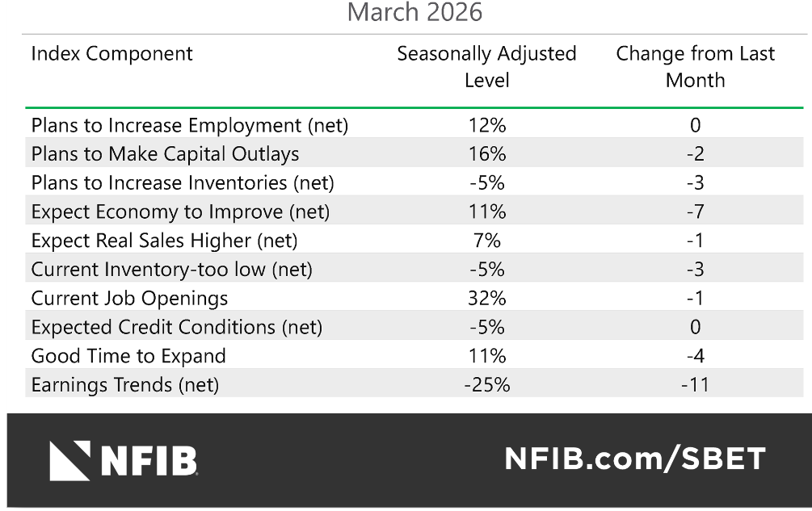Click the -7 change value

point(695,212)
